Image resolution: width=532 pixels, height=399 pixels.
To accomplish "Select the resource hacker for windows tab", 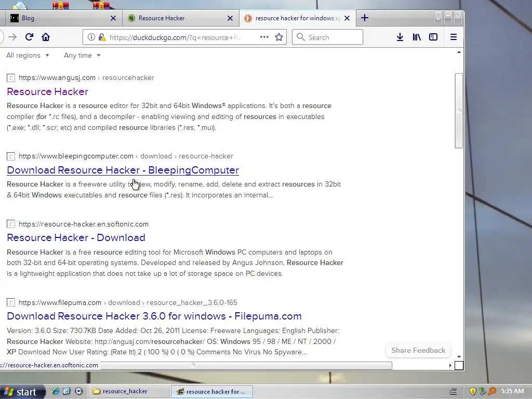I will coord(298,18).
